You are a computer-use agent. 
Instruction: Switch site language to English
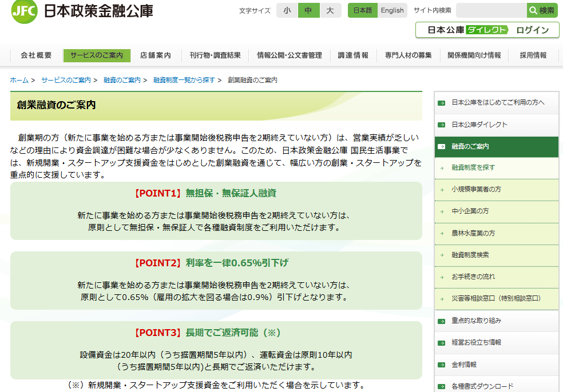(x=392, y=10)
